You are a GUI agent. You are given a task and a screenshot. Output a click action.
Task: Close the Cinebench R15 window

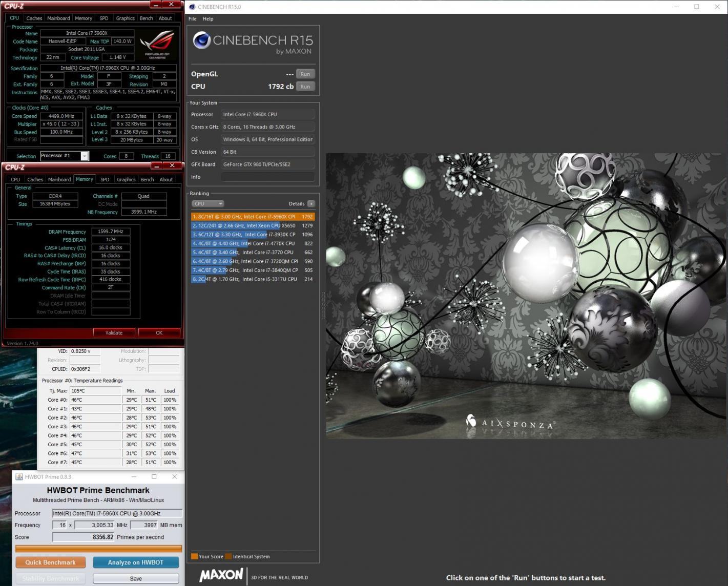(717, 7)
